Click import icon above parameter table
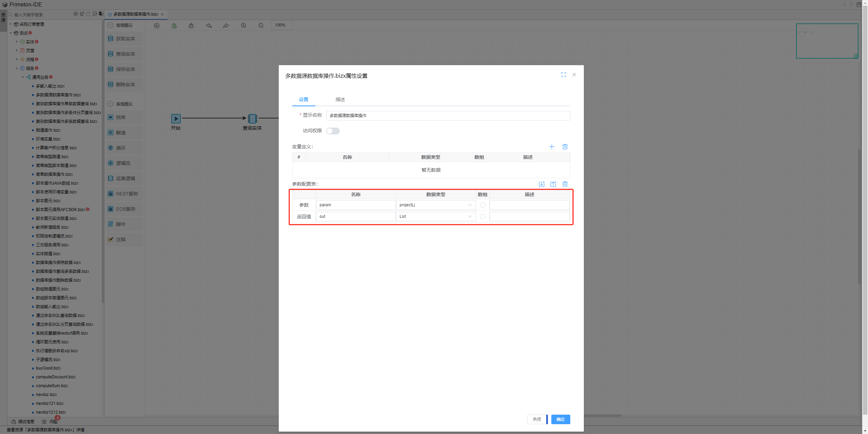This screenshot has height=434, width=868. click(x=541, y=184)
